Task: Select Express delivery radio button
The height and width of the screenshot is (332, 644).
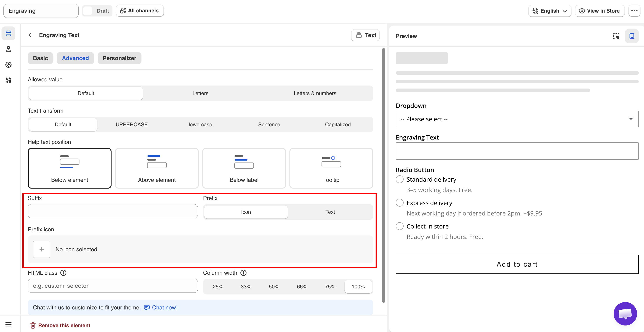Action: (399, 203)
